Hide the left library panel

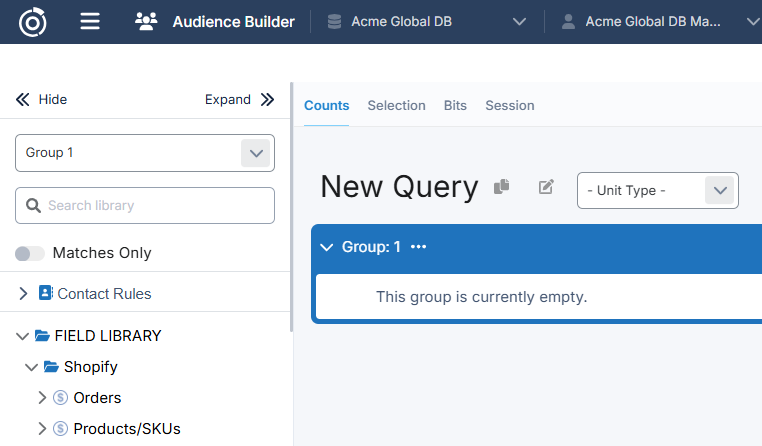(x=41, y=99)
